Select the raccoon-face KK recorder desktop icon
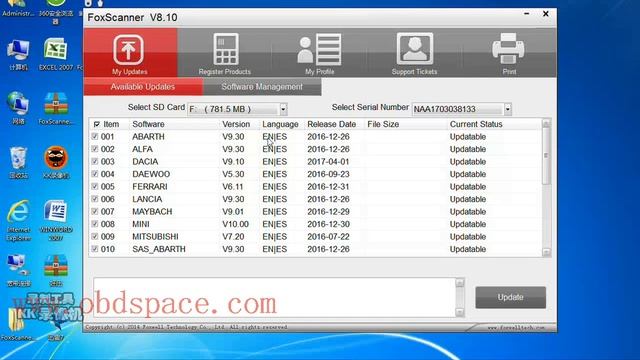640x360 pixels. click(x=56, y=162)
